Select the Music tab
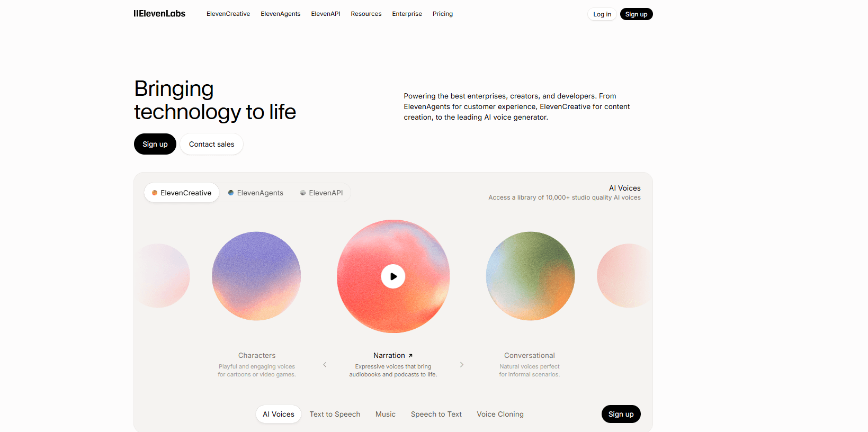This screenshot has width=868, height=432. [x=386, y=414]
